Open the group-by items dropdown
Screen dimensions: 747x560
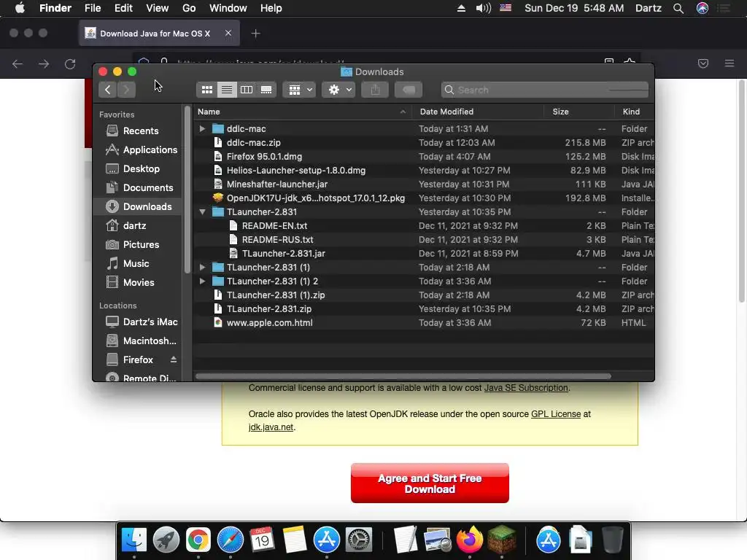299,90
